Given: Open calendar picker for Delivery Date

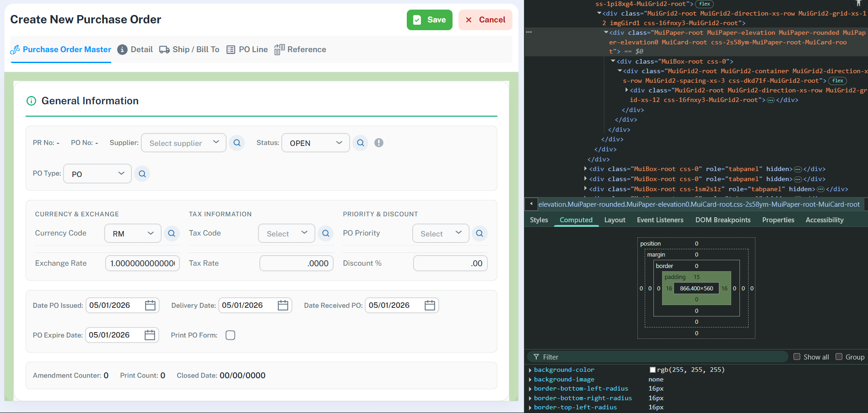Looking at the screenshot, I should [283, 306].
